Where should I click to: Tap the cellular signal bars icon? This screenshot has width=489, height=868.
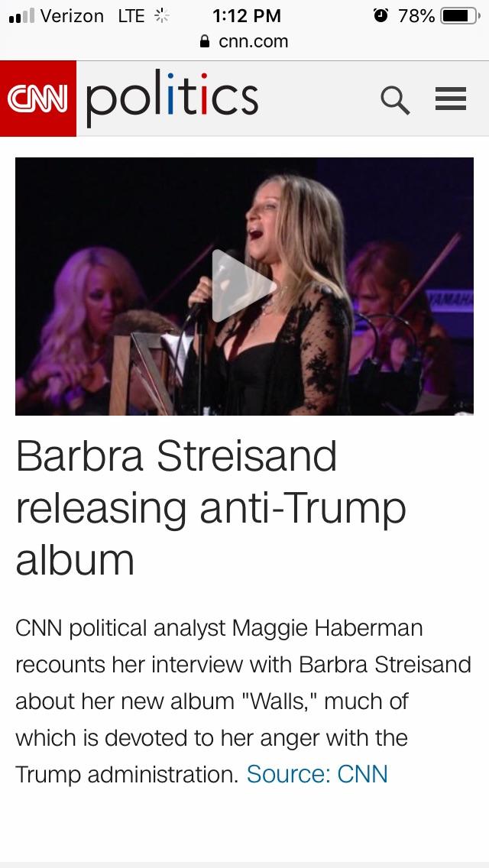(x=21, y=16)
